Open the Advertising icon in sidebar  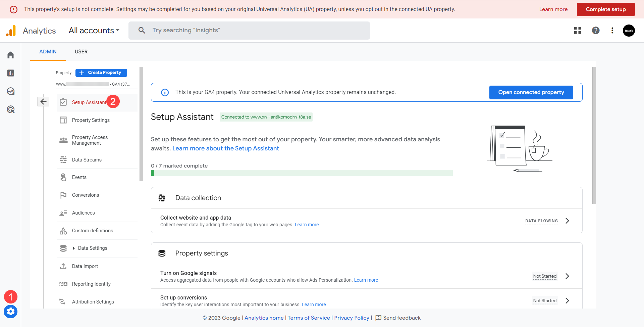[x=11, y=109]
